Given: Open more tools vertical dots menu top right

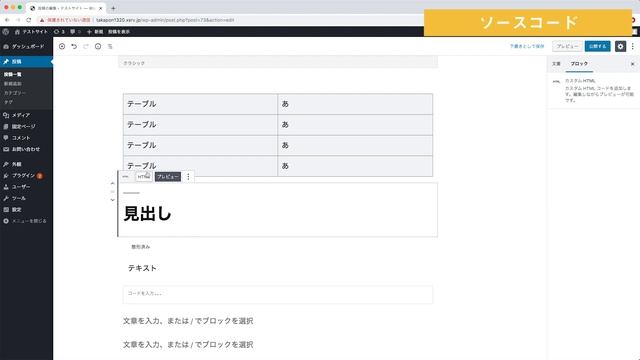Looking at the screenshot, I should (633, 46).
